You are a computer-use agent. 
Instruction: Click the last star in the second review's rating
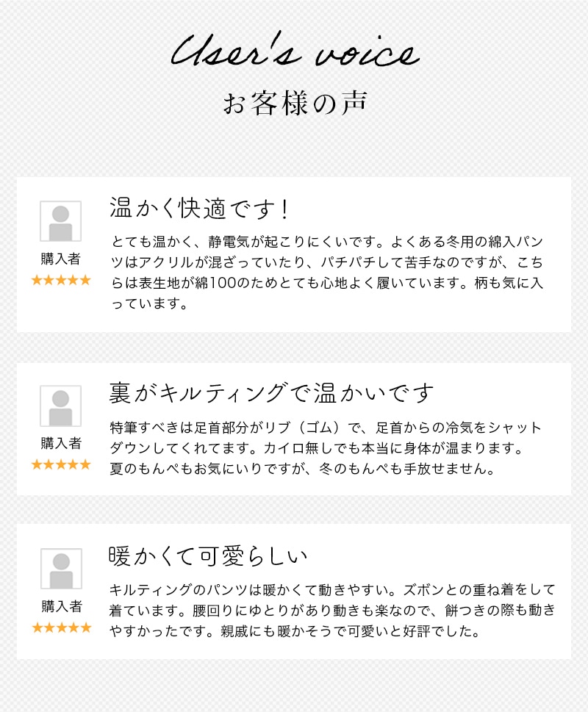click(85, 464)
